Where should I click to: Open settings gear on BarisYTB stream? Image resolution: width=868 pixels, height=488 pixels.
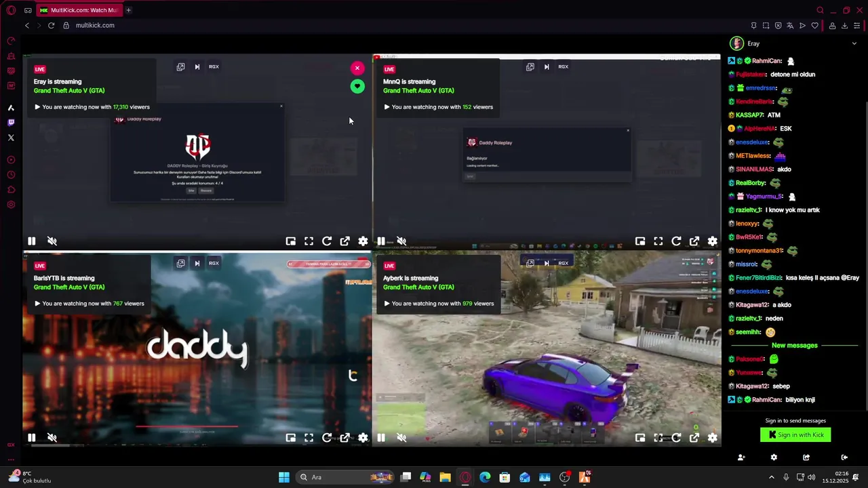[363, 437]
